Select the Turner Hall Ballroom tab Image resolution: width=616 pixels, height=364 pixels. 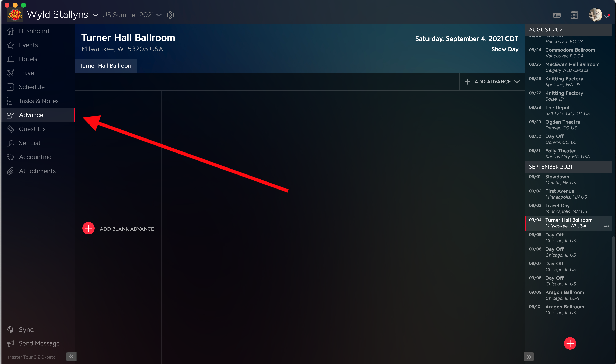(x=106, y=66)
